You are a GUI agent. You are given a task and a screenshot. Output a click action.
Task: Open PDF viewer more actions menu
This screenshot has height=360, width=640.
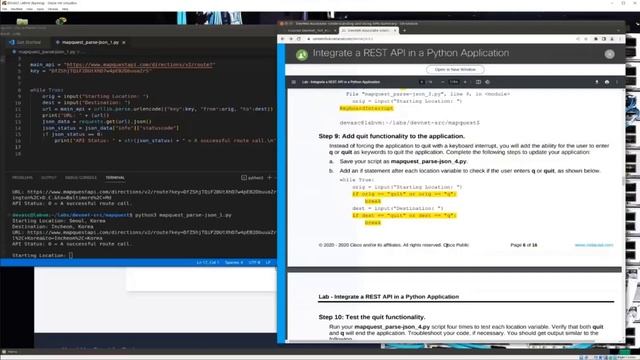click(617, 82)
